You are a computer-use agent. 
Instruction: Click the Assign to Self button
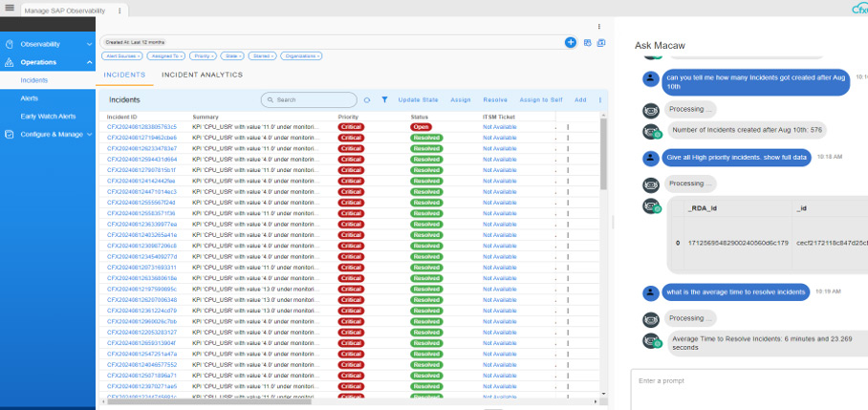point(541,100)
